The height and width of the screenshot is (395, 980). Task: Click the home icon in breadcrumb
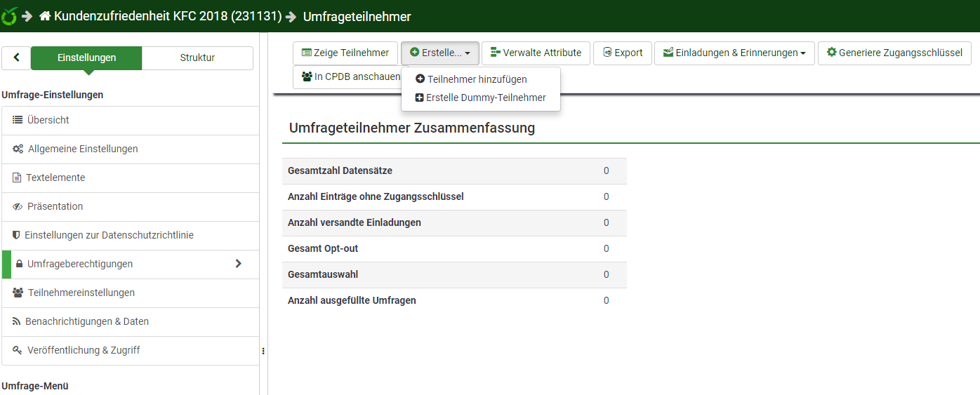tap(45, 16)
